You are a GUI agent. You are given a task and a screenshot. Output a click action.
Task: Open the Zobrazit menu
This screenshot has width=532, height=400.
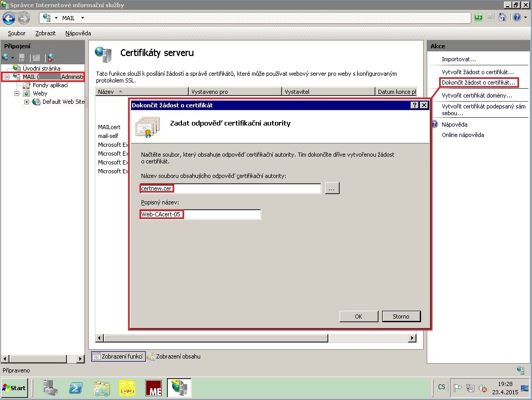(x=46, y=33)
